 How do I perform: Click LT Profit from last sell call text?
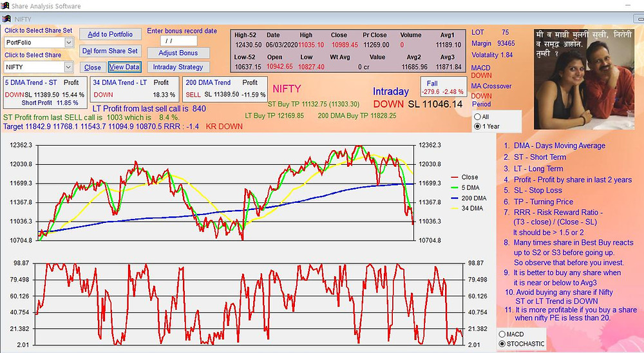(x=149, y=108)
